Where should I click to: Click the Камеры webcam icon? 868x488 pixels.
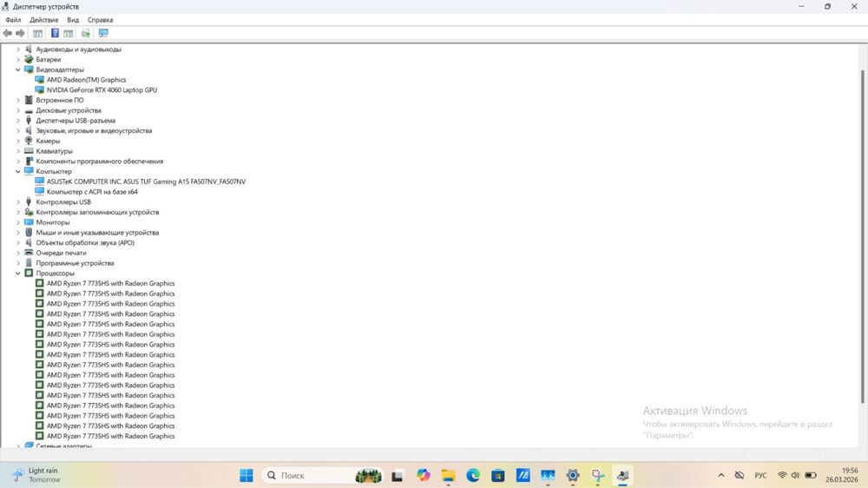[x=29, y=141]
